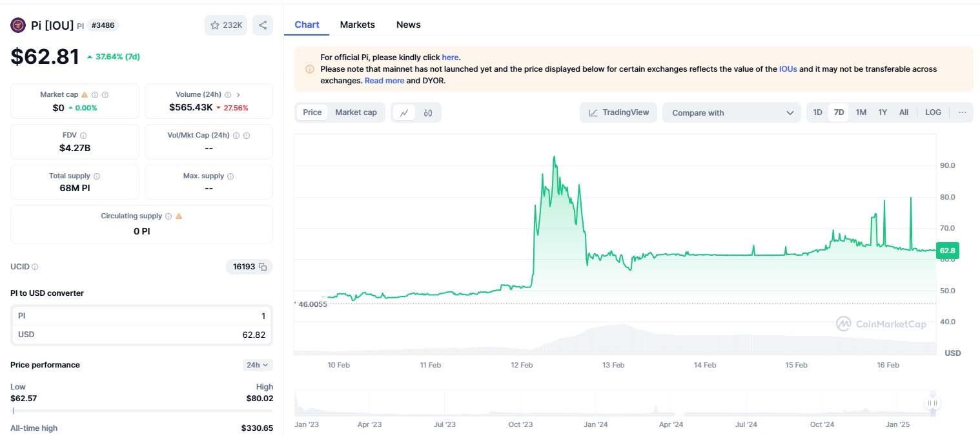Open info icon next to Circulating supply

[x=168, y=216]
